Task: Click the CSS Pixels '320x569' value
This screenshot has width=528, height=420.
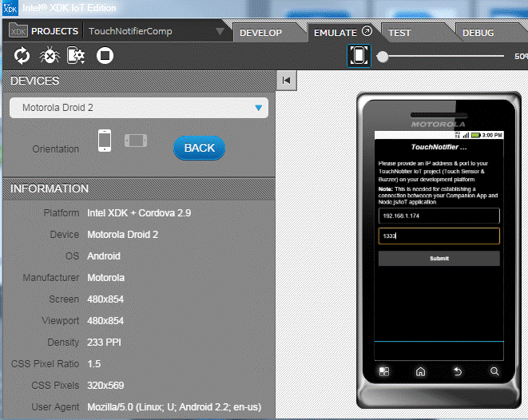Action: tap(105, 386)
